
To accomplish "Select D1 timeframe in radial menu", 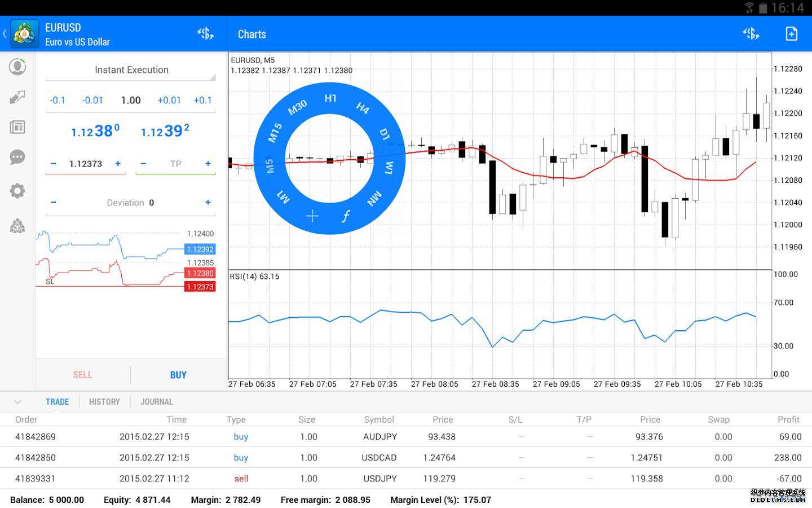I will [x=385, y=134].
